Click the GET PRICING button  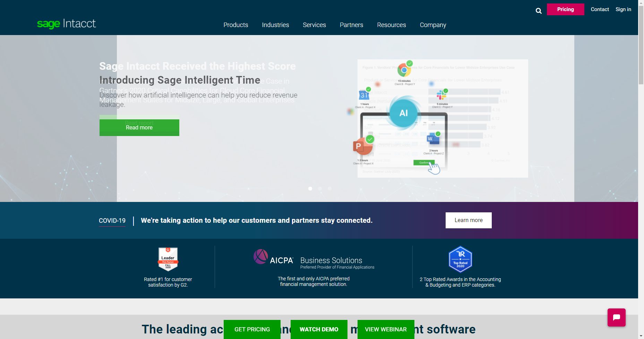pos(252,329)
